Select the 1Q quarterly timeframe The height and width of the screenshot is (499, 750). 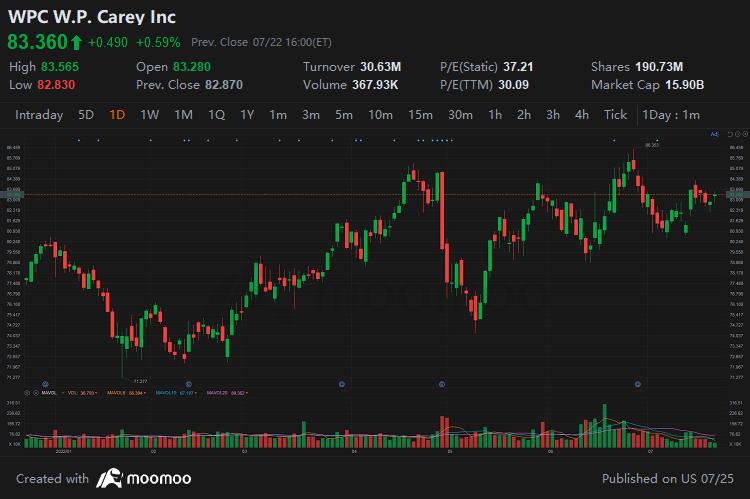pyautogui.click(x=216, y=115)
